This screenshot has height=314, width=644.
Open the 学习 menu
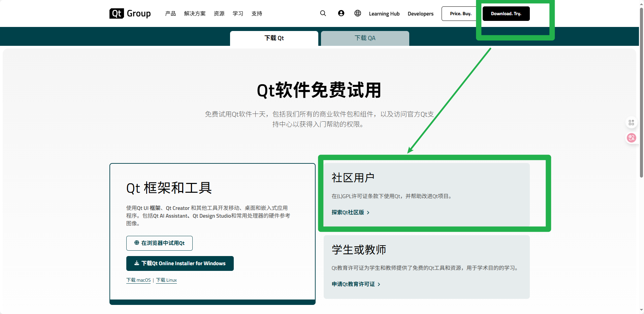[238, 13]
